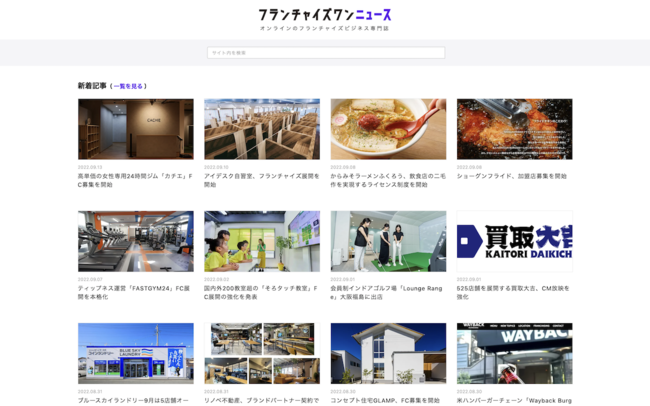This screenshot has height=406, width=650.
Task: Read article 米ハンバーガーチェーン「Wayback Burg
Action: click(514, 401)
